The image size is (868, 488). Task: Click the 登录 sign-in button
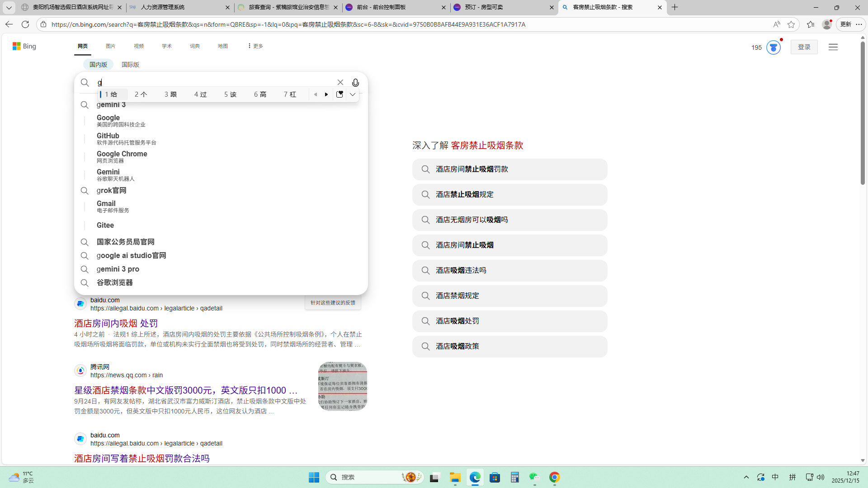click(x=804, y=47)
